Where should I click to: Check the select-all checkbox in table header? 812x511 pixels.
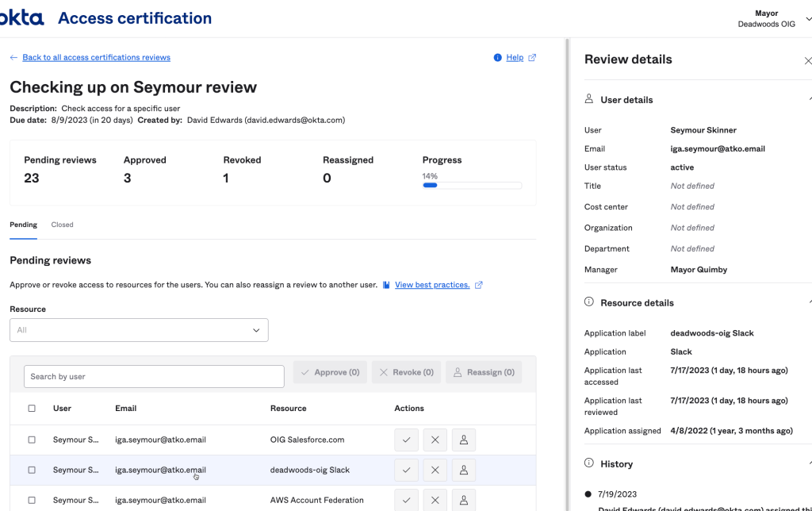[x=32, y=409]
